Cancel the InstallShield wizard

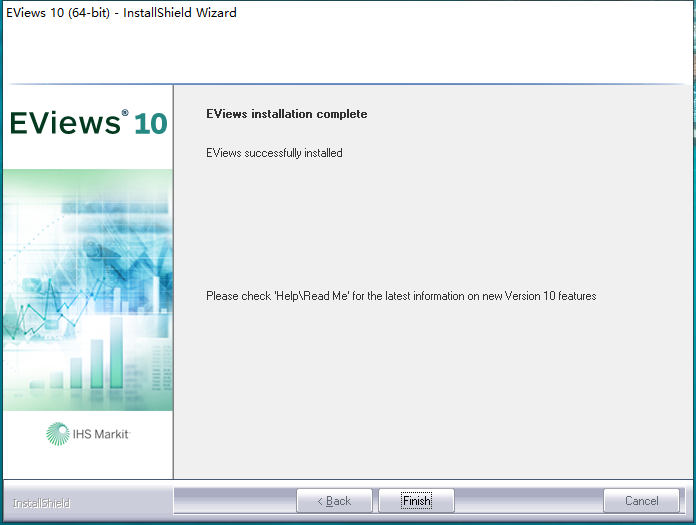[641, 501]
